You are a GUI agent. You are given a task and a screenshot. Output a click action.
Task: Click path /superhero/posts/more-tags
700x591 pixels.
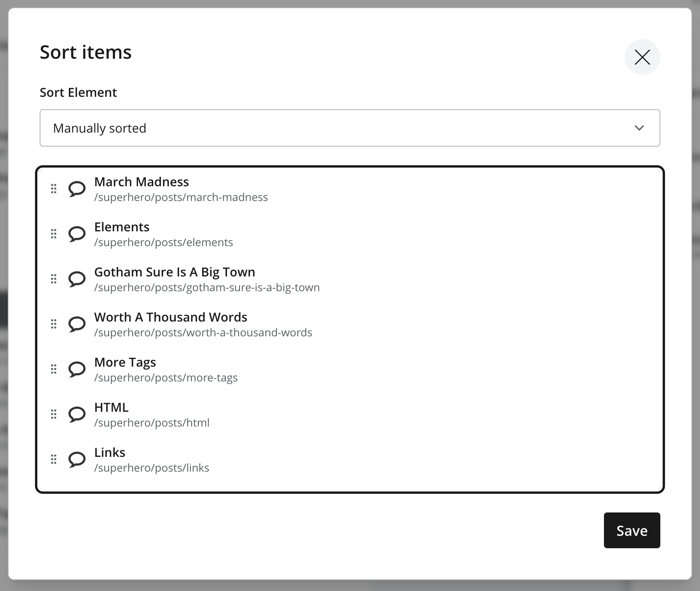[166, 378]
